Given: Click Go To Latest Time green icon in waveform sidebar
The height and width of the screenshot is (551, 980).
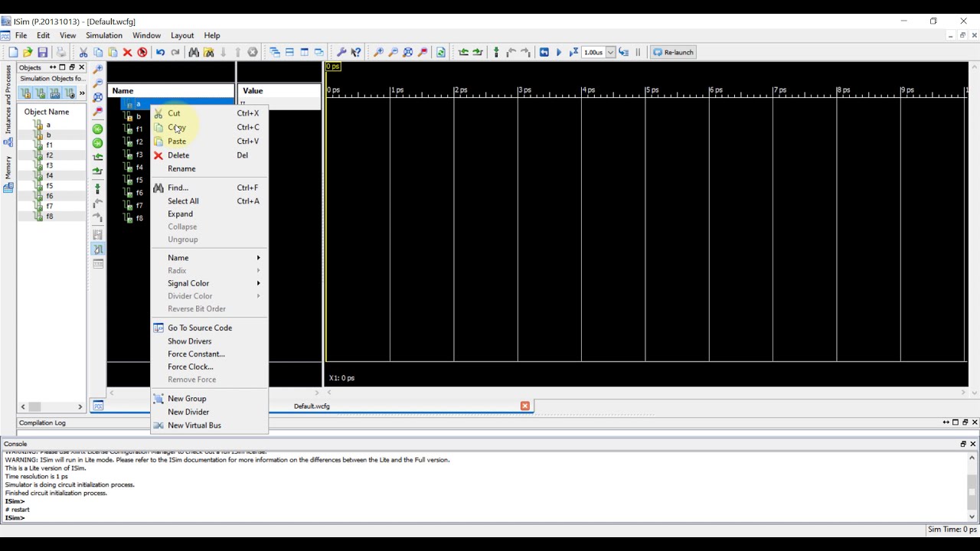Looking at the screenshot, I should pyautogui.click(x=97, y=143).
